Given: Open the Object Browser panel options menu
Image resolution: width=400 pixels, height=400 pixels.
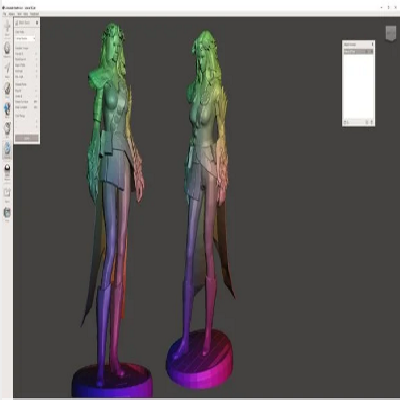Looking at the screenshot, I should point(372,44).
